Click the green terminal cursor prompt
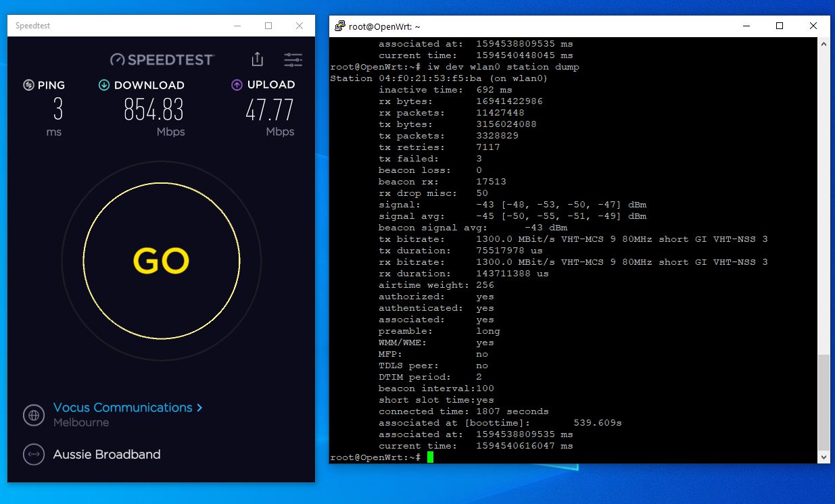 coord(430,457)
